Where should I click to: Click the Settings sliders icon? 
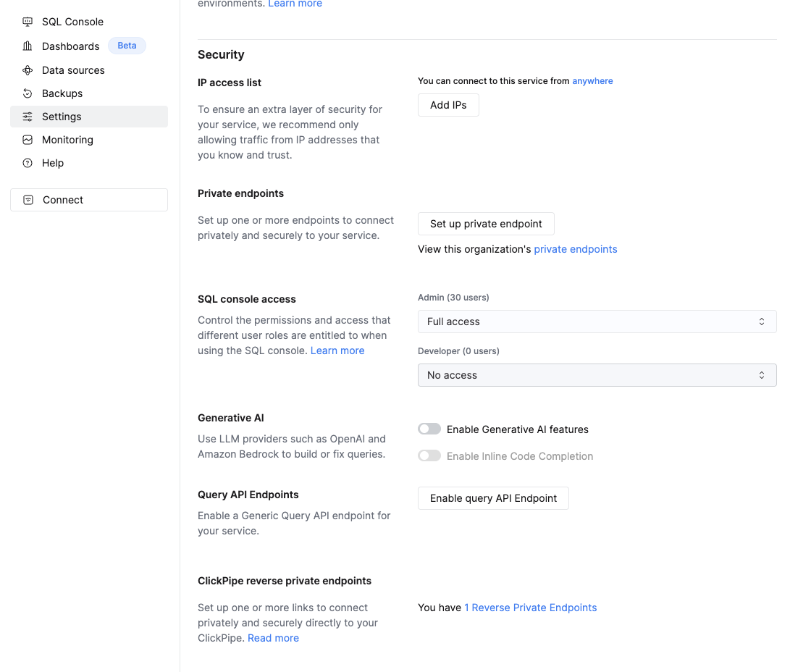28,117
